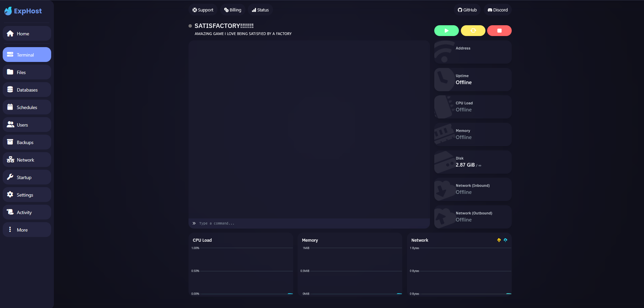Click the Network topology icon
The width and height of the screenshot is (644, 308).
click(x=10, y=160)
